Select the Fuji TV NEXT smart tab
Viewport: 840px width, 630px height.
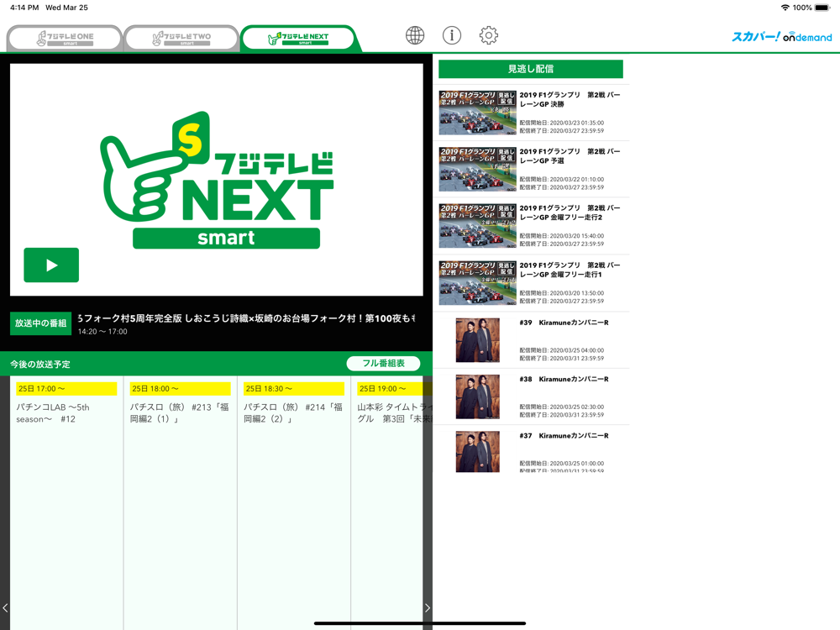(x=298, y=38)
